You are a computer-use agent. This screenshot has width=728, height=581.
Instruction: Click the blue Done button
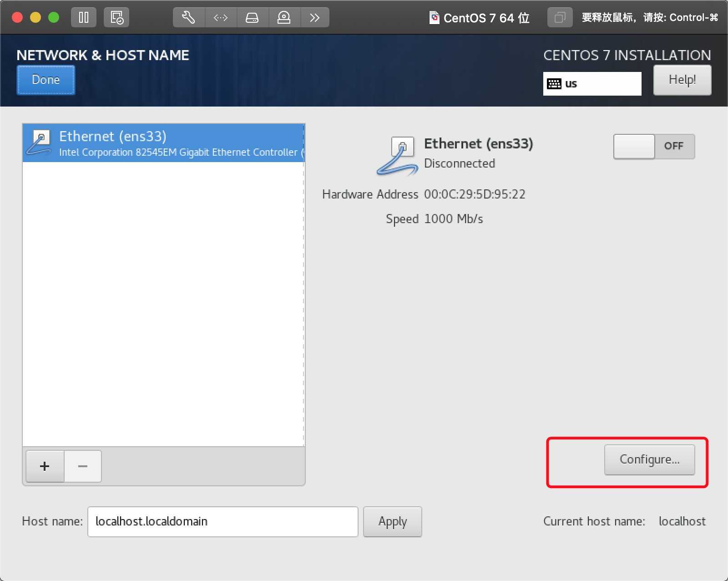(x=46, y=80)
